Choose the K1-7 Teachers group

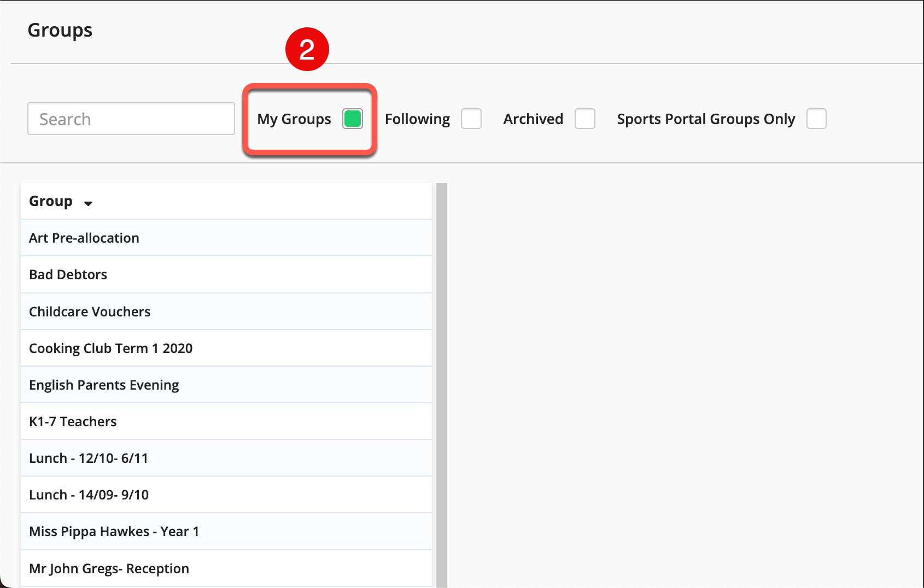(x=73, y=421)
